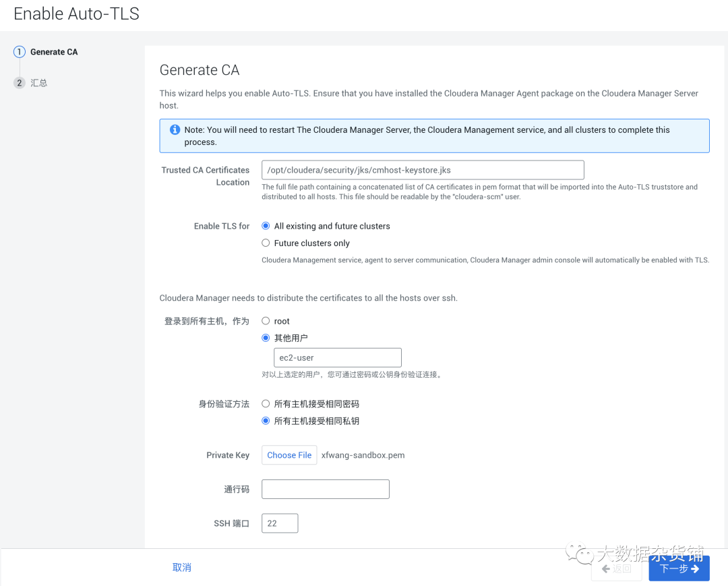The width and height of the screenshot is (728, 586).
Task: Click the 返回 back button
Action: click(x=617, y=568)
